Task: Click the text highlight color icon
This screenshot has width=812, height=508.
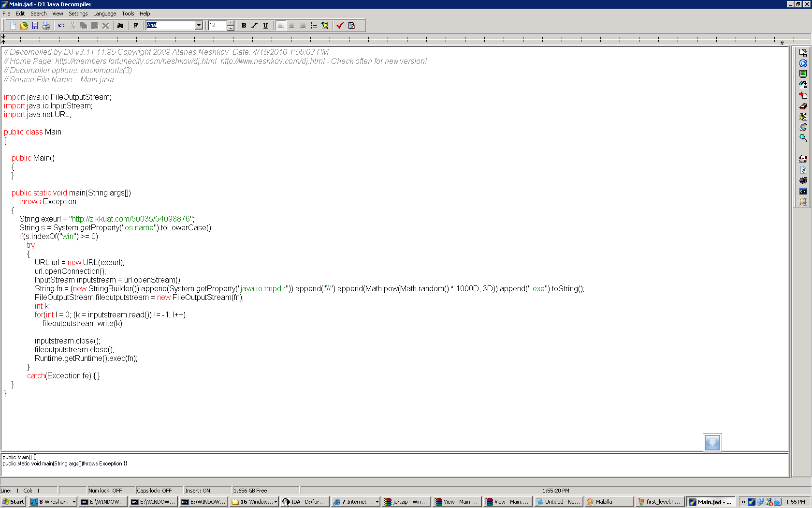Action: (x=325, y=26)
